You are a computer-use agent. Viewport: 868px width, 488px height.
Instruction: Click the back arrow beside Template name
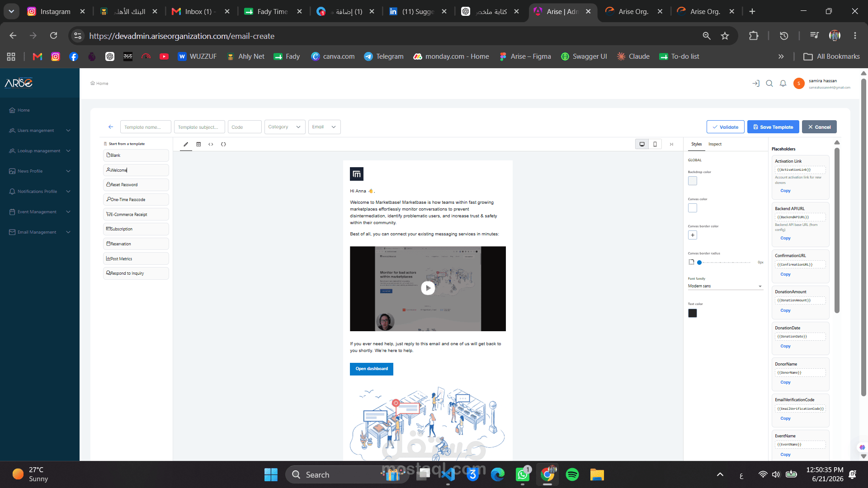tap(111, 127)
